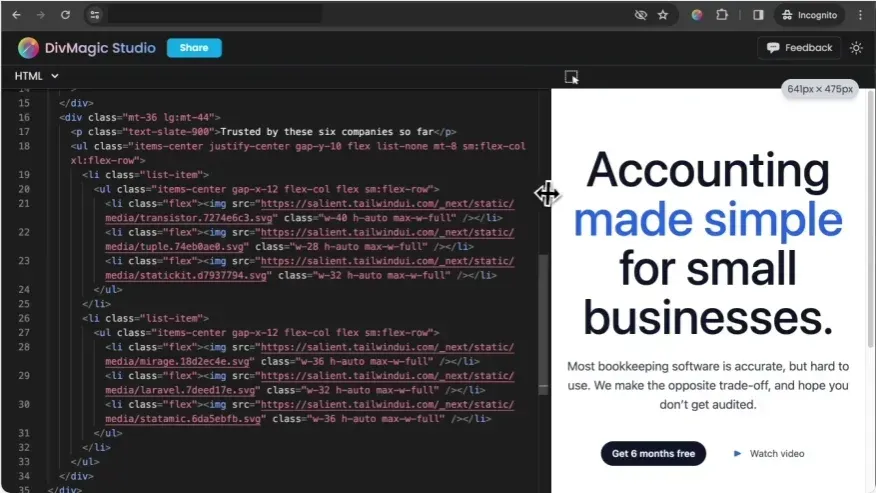Click the mirage.18d2ec4e.svg URL
Image resolution: width=876 pixels, height=493 pixels.
pyautogui.click(x=310, y=354)
